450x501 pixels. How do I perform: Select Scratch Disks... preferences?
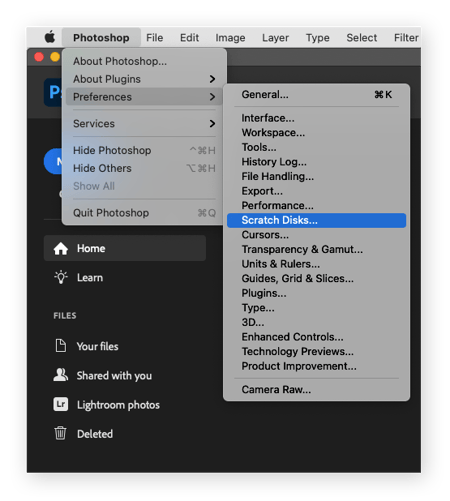316,220
